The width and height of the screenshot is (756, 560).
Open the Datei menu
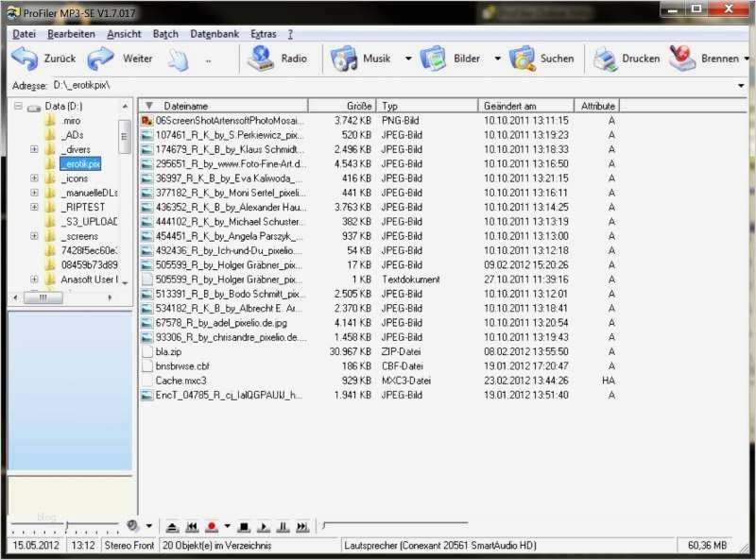tap(25, 34)
